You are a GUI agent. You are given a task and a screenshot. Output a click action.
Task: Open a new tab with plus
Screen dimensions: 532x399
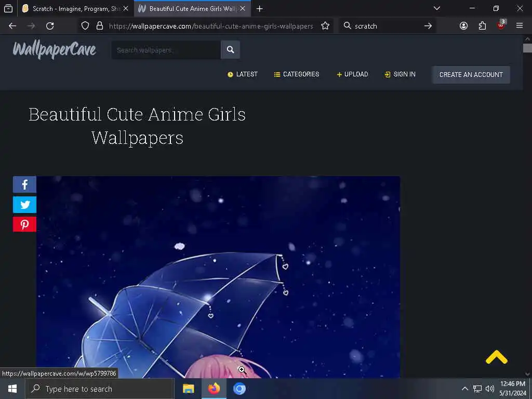260,9
